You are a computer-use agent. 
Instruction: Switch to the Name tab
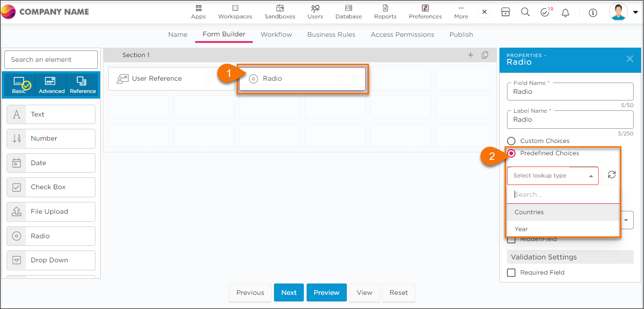(178, 34)
